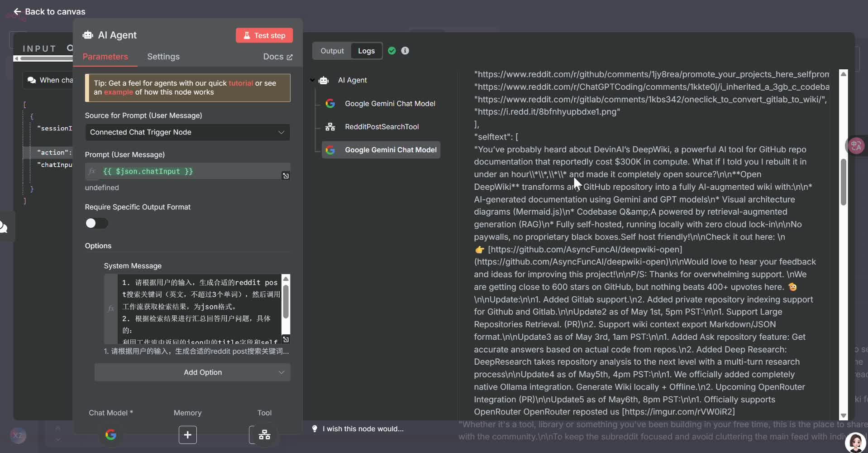The height and width of the screenshot is (453, 868).
Task: Click the info icon beside Logs
Action: pyautogui.click(x=405, y=51)
